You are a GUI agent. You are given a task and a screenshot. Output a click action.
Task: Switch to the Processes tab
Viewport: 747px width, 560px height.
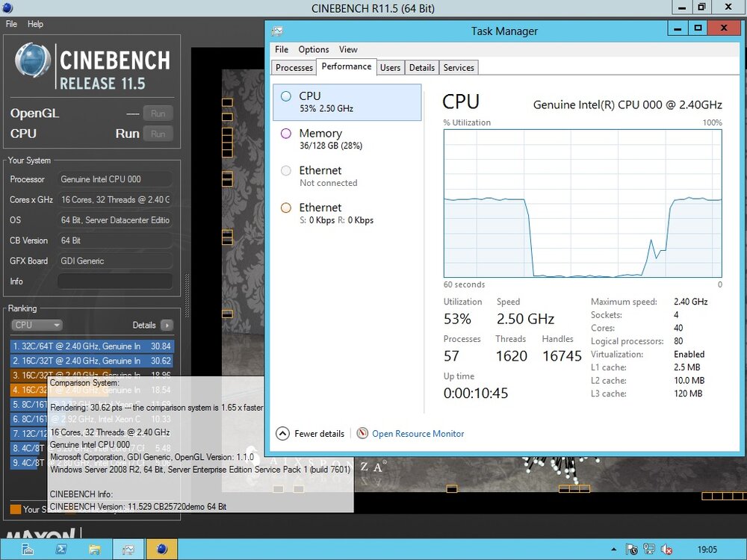tap(294, 68)
